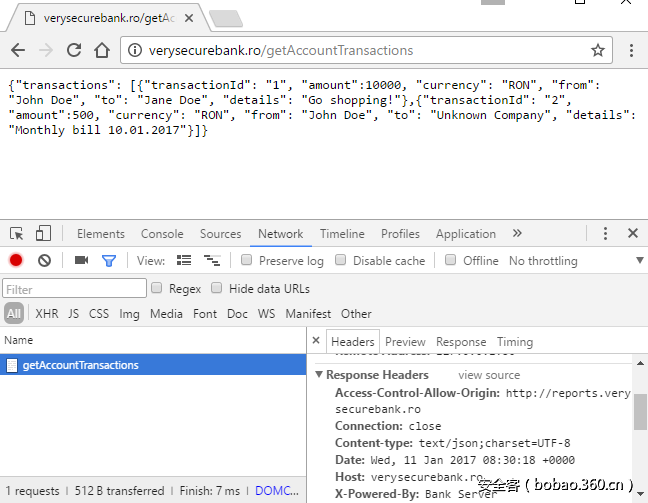Collapse the Response Headers section

(x=319, y=375)
